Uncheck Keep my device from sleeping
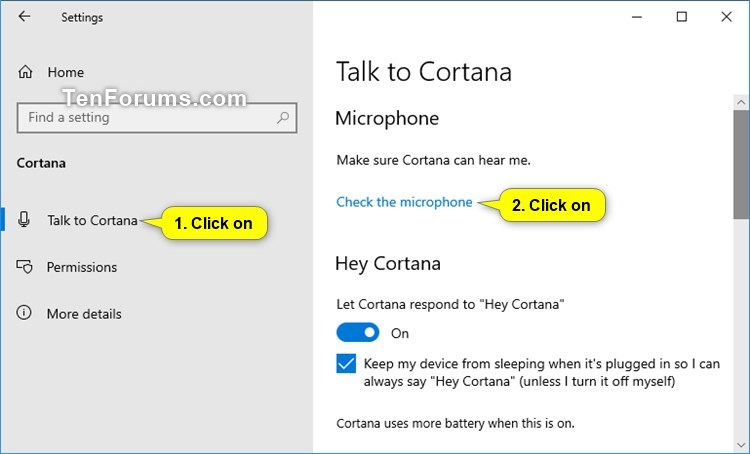The height and width of the screenshot is (454, 750). [346, 364]
